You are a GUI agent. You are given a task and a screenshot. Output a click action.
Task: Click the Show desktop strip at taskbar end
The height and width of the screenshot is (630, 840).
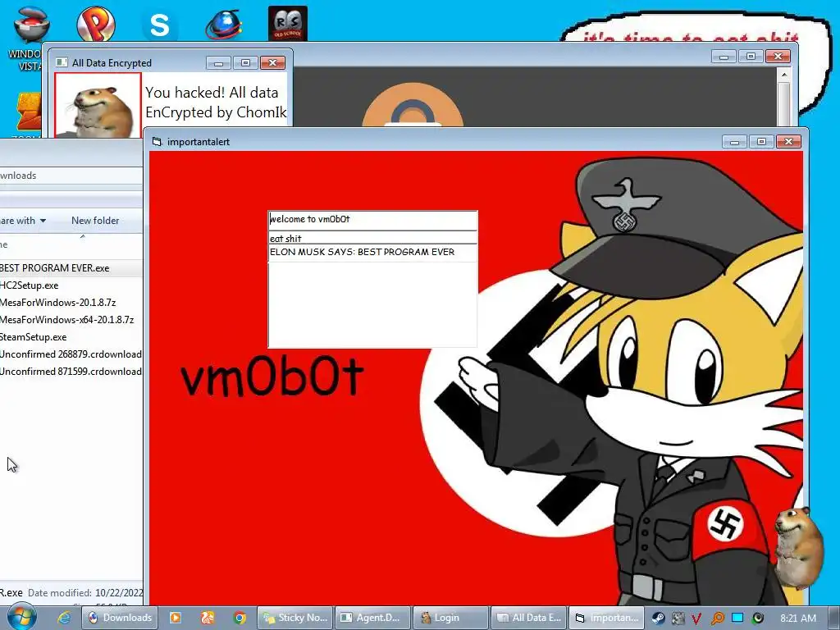834,618
